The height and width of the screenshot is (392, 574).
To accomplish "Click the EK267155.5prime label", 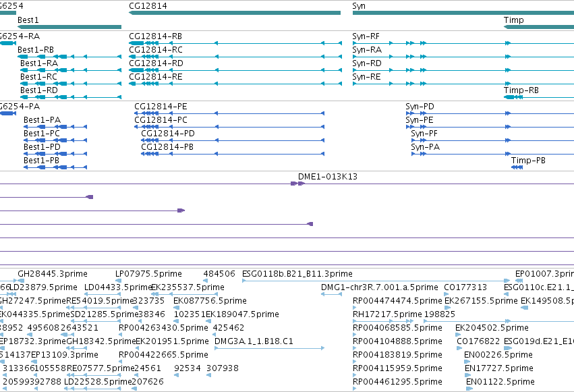I will [x=481, y=301].
